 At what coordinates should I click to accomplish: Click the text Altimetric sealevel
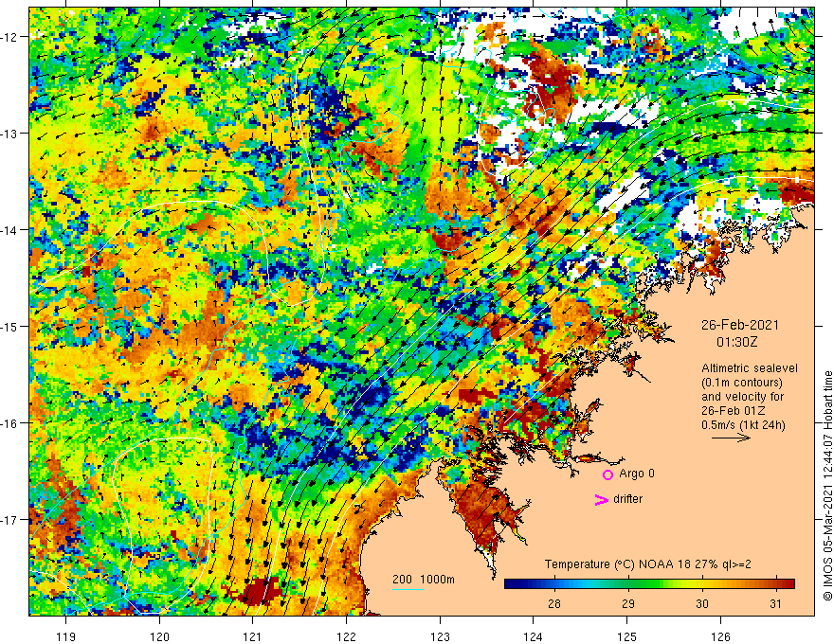[750, 368]
